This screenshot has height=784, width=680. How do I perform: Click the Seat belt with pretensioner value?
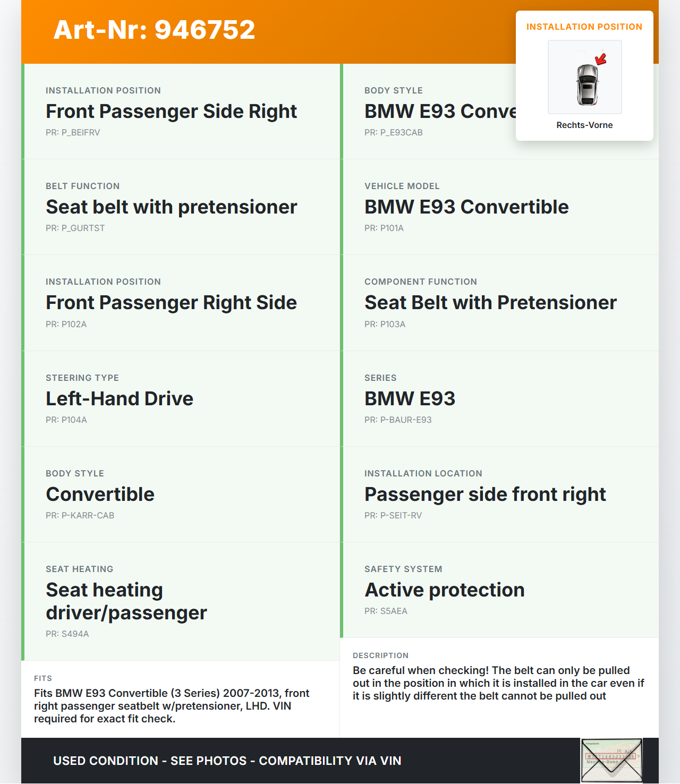(x=171, y=207)
